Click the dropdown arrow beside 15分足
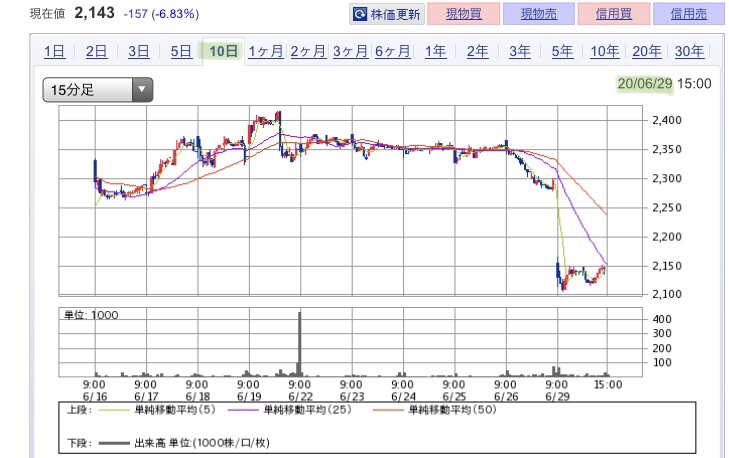 tap(142, 90)
